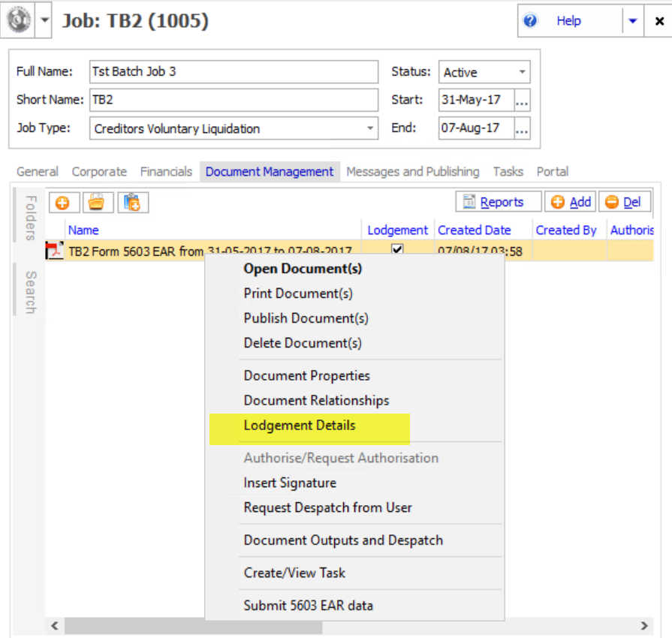
Task: Choose Insert Signature from the context menu
Action: [290, 483]
